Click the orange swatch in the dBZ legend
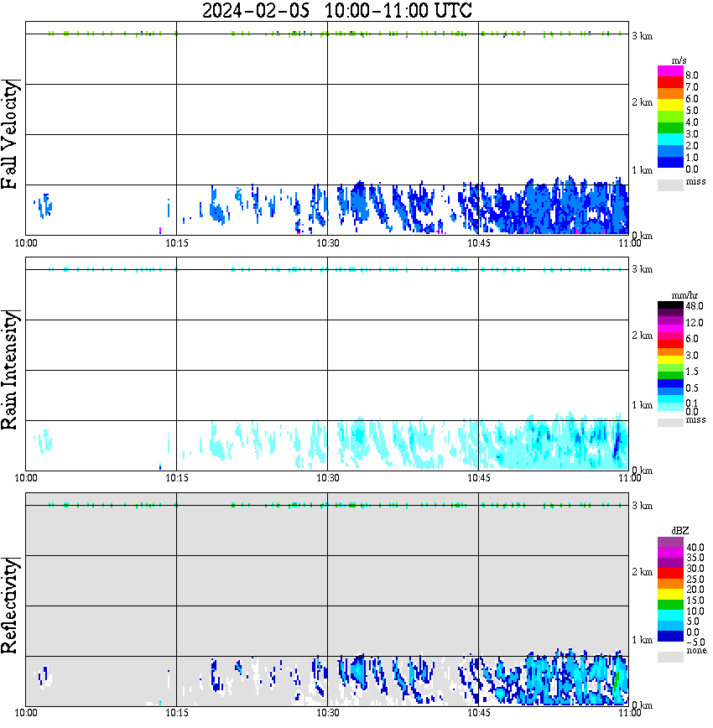Image resolution: width=713 pixels, height=728 pixels. [x=670, y=584]
